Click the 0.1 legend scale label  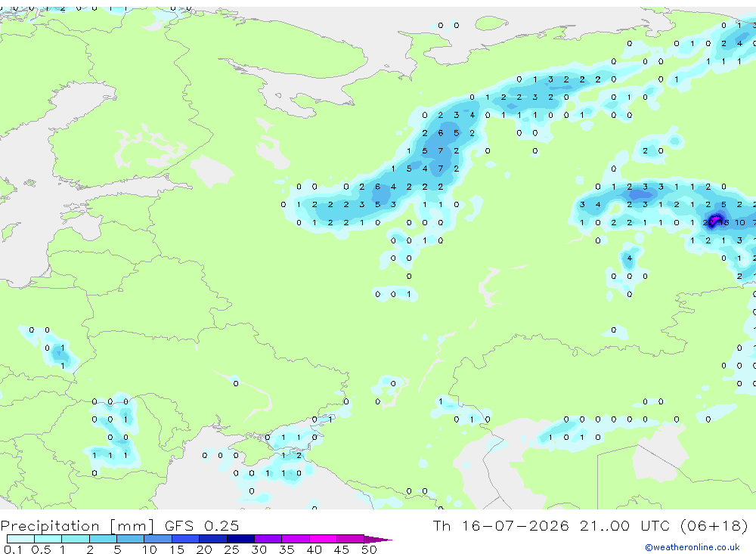coord(13,549)
